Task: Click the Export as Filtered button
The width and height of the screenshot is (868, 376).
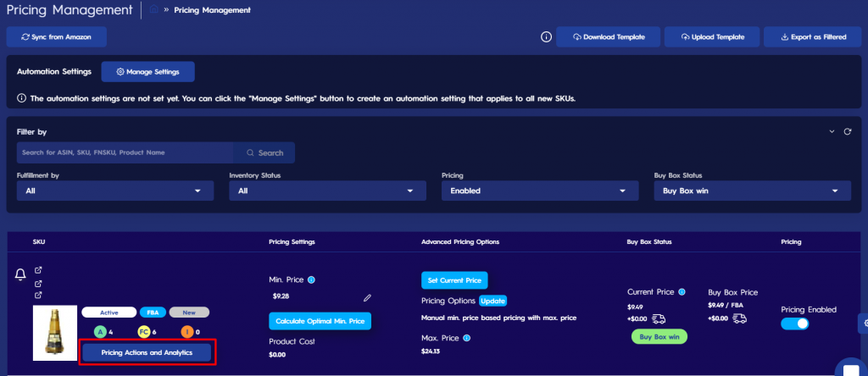Action: pos(813,37)
